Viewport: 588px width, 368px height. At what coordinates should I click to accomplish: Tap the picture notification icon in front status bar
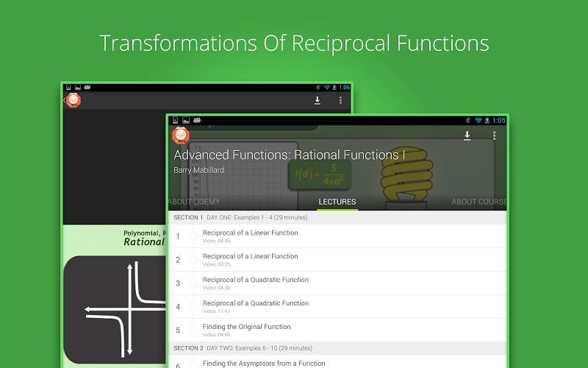[186, 120]
